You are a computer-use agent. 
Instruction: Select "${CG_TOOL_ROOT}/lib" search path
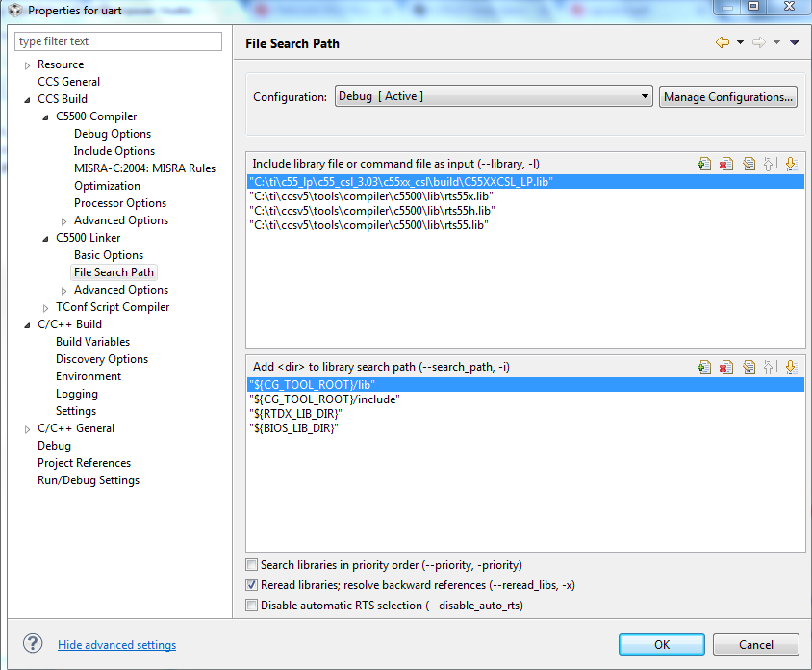pyautogui.click(x=525, y=384)
